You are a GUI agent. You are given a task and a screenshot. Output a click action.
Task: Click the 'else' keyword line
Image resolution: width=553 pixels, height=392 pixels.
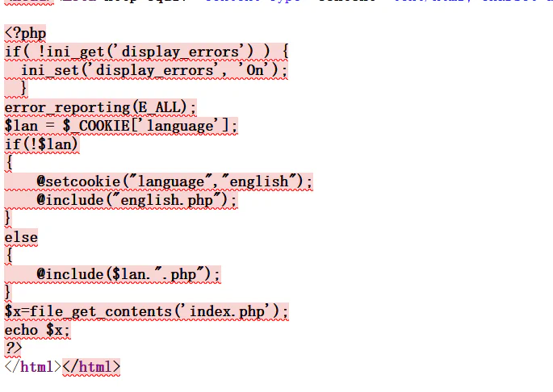pyautogui.click(x=21, y=237)
